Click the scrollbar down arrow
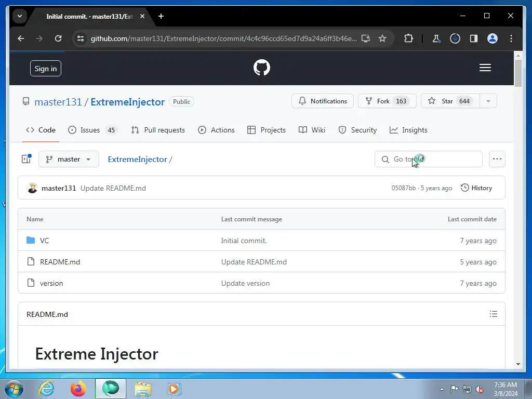The height and width of the screenshot is (399, 532). tap(518, 364)
